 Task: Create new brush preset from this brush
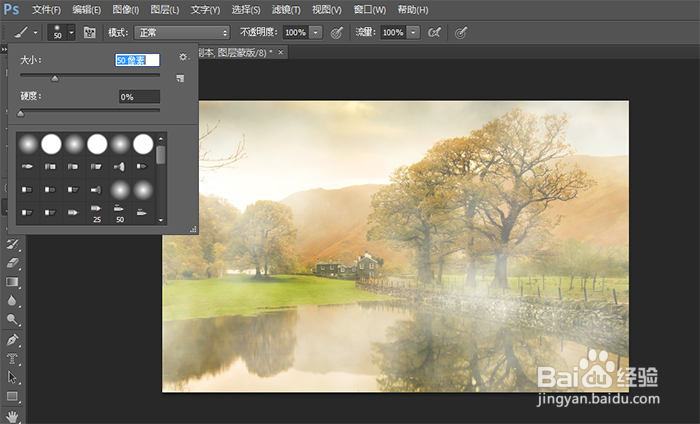click(x=180, y=78)
